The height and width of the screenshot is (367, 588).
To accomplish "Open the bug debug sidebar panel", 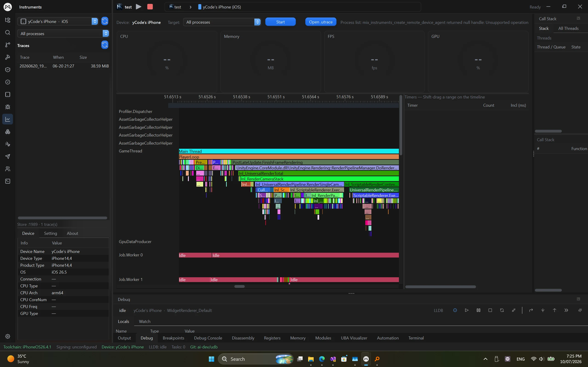I will tap(8, 107).
